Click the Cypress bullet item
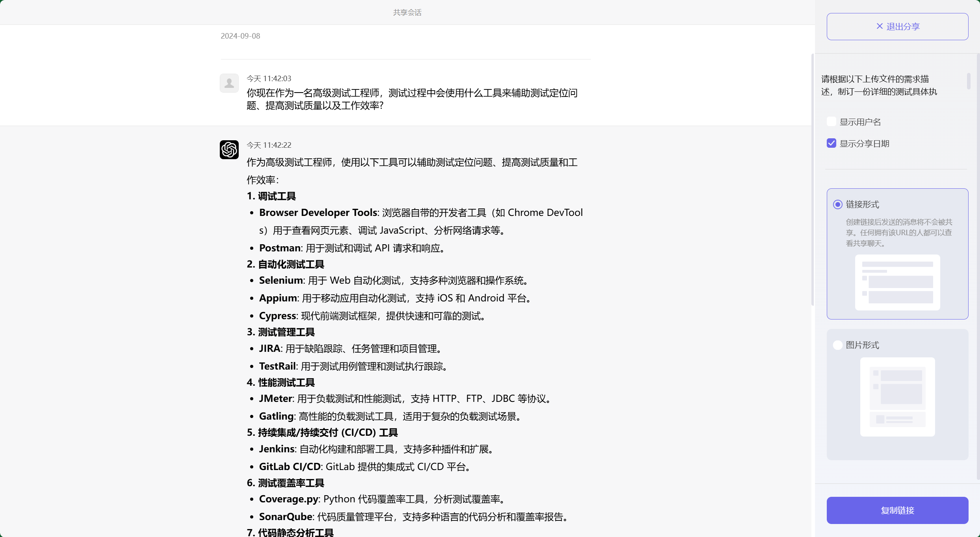 pos(373,316)
